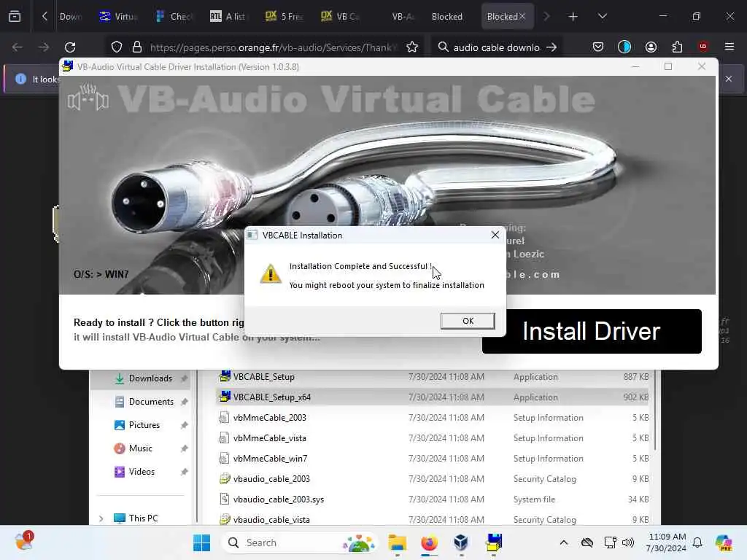Close the active Blocked tab

coord(522,17)
